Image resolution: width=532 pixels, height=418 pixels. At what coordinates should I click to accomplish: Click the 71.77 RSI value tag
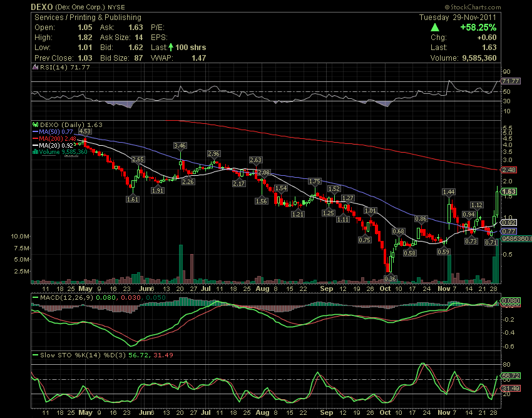511,81
